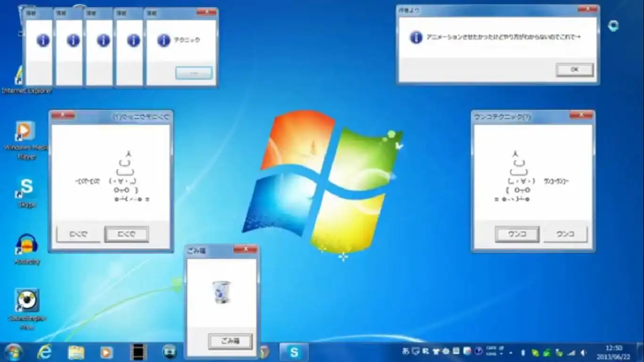This screenshot has height=362, width=644.
Task: Click the focused ウンコ button with dark border
Action: click(517, 234)
